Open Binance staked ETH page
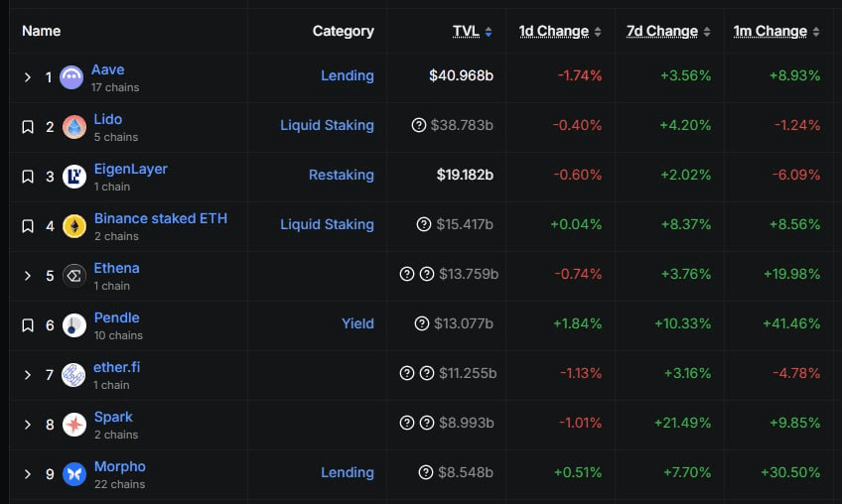This screenshot has height=504, width=842. pyautogui.click(x=161, y=218)
